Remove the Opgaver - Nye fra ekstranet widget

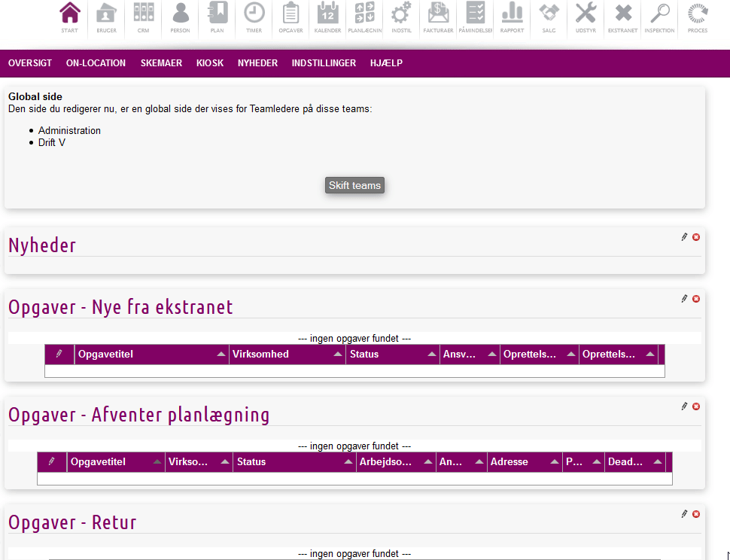(696, 299)
